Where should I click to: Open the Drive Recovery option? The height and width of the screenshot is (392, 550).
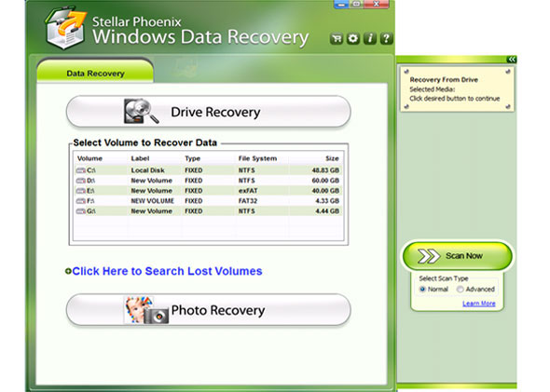[x=209, y=112]
